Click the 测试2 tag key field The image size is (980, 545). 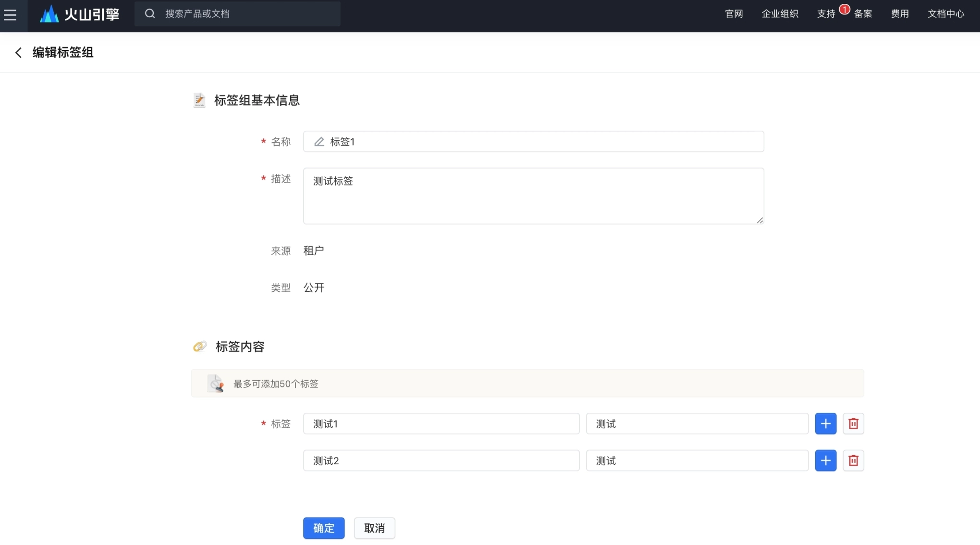click(441, 460)
